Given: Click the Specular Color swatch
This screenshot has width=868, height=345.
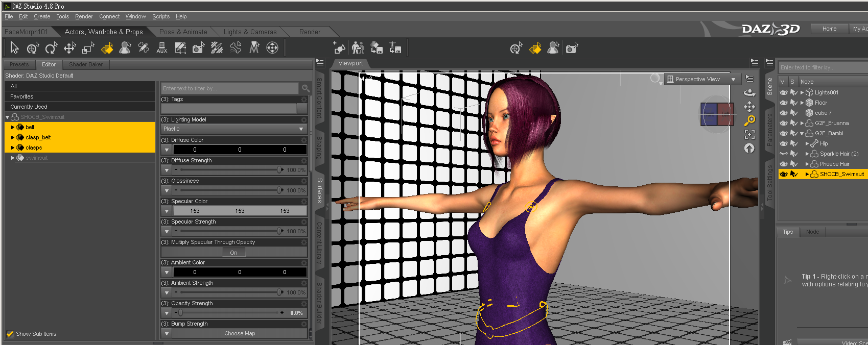Looking at the screenshot, I should (240, 211).
